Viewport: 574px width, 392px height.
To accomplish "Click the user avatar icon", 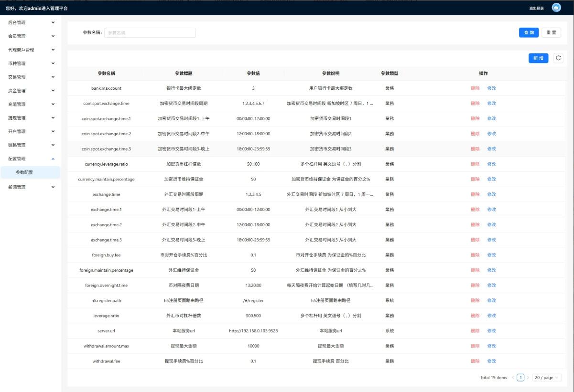I will point(556,8).
